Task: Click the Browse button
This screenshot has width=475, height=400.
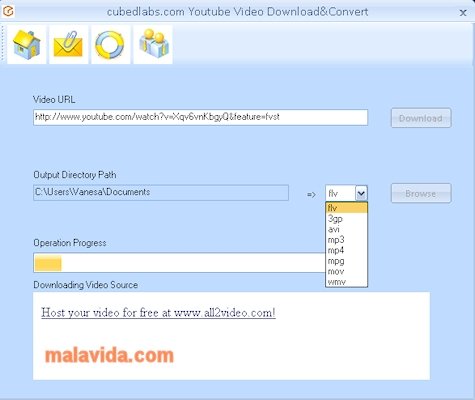Action: click(421, 193)
